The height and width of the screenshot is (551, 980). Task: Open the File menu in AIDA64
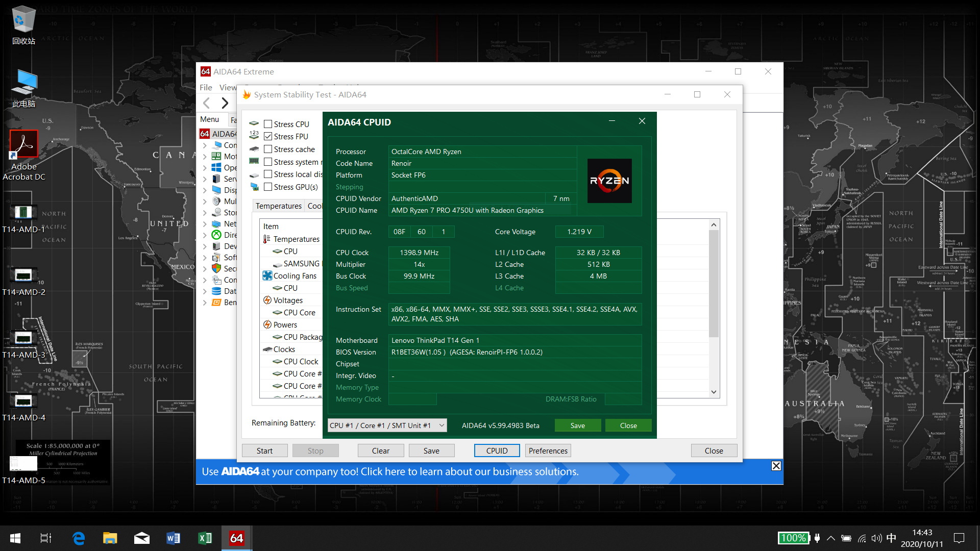pyautogui.click(x=206, y=87)
